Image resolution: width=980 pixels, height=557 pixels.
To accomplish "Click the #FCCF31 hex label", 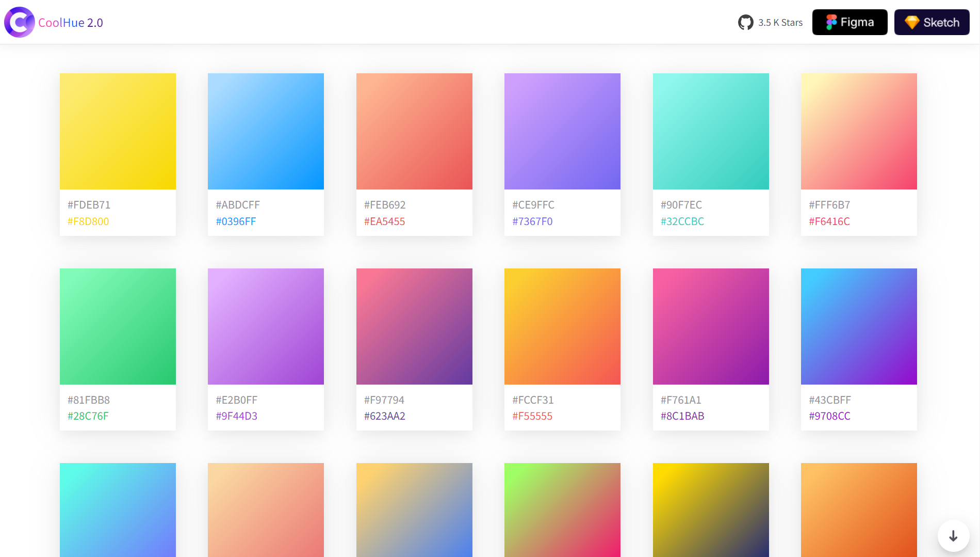I will click(x=533, y=400).
